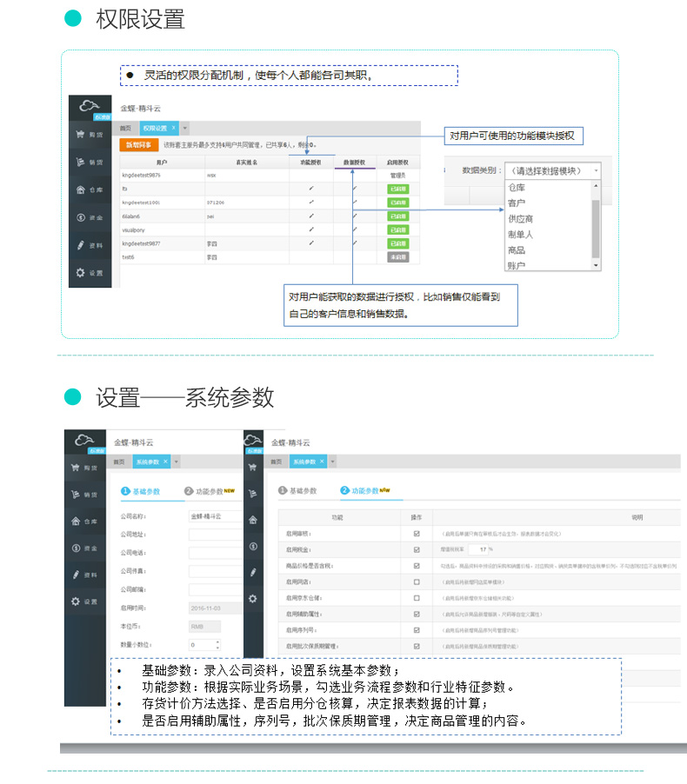This screenshot has width=687, height=784.
Task: Select 资料 pencil icon in left system-parameters sidebar
Action: pyautogui.click(x=77, y=575)
